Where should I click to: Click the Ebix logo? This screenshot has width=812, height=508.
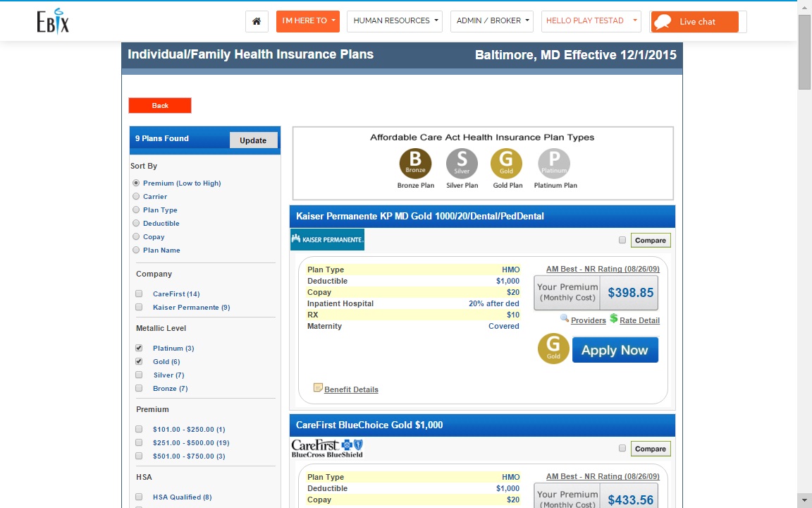coord(53,21)
